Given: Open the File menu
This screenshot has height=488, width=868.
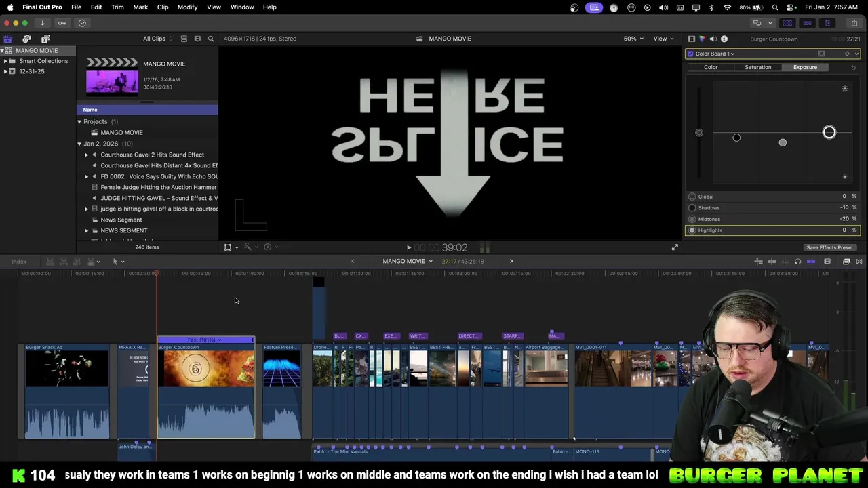Looking at the screenshot, I should click(x=76, y=7).
